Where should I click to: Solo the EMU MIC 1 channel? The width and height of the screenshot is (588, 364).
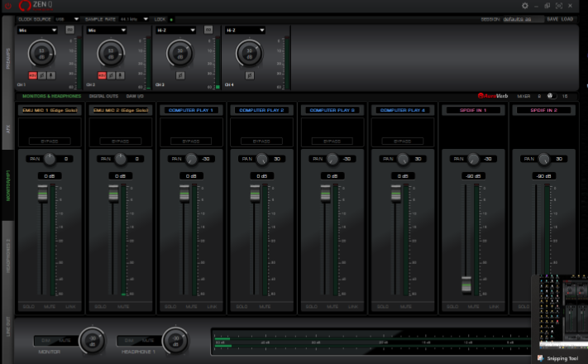(x=28, y=307)
